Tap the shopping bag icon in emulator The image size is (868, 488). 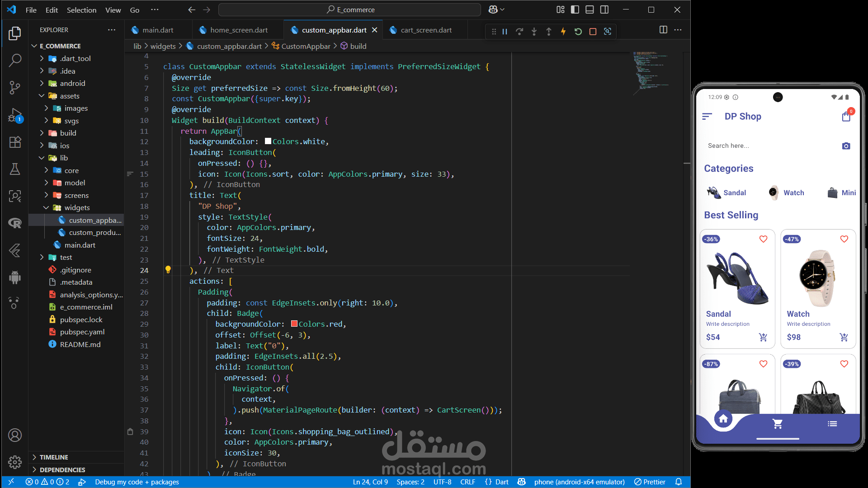(x=846, y=117)
